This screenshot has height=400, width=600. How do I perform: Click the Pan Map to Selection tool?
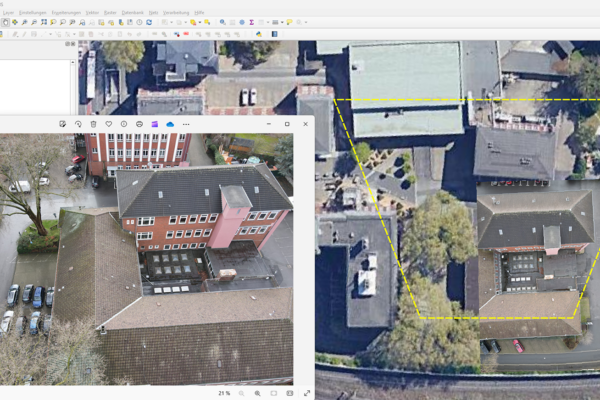coord(15,22)
